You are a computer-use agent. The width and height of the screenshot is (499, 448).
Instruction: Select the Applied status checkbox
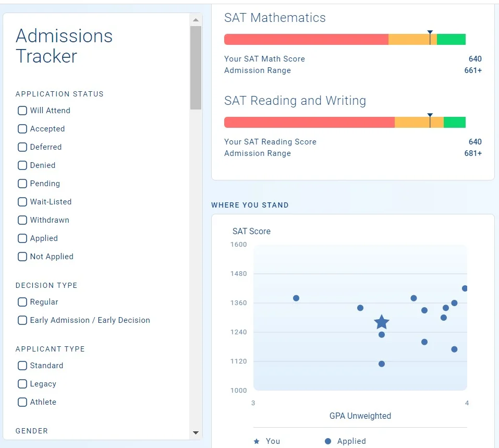(x=22, y=238)
